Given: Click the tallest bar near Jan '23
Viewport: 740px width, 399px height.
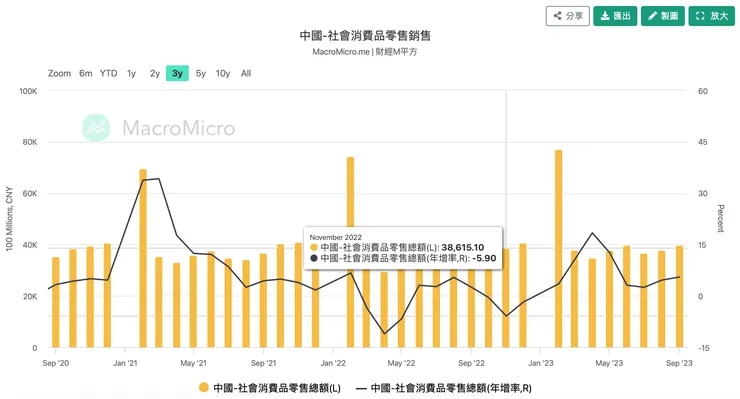Looking at the screenshot, I should click(558, 249).
